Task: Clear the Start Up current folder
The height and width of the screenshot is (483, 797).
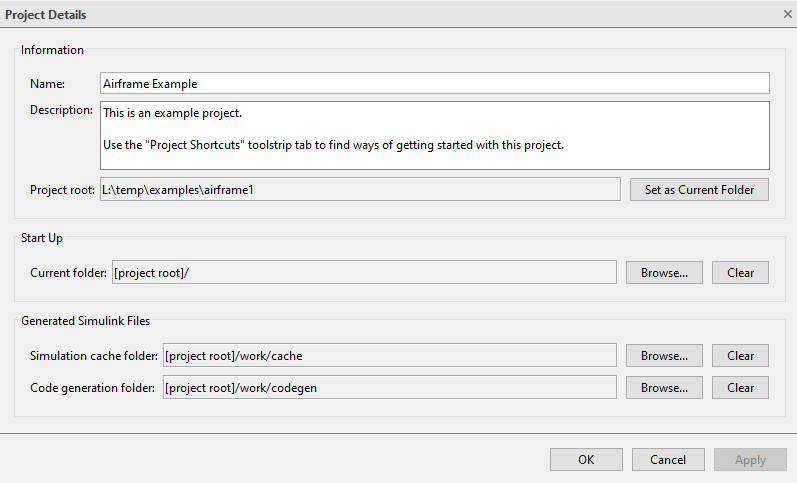Action: tap(740, 272)
